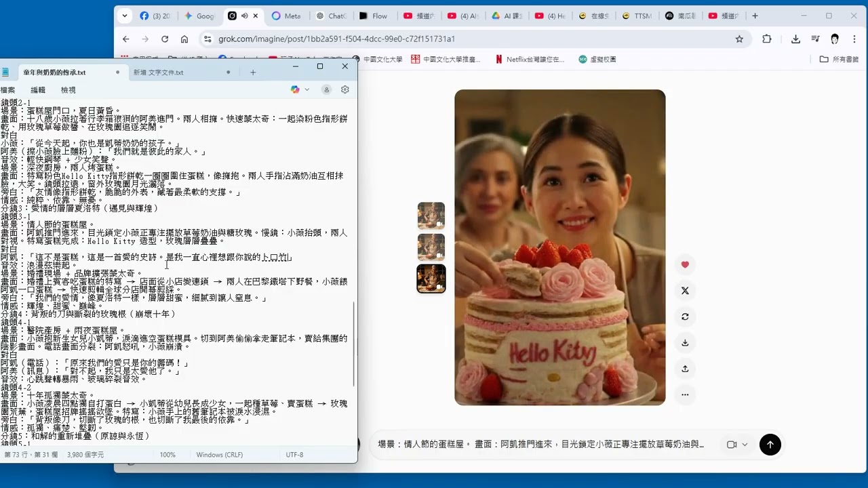This screenshot has width=868, height=488.
Task: Switch to 新增 文字文件.txt Notepad tab
Action: [x=182, y=73]
